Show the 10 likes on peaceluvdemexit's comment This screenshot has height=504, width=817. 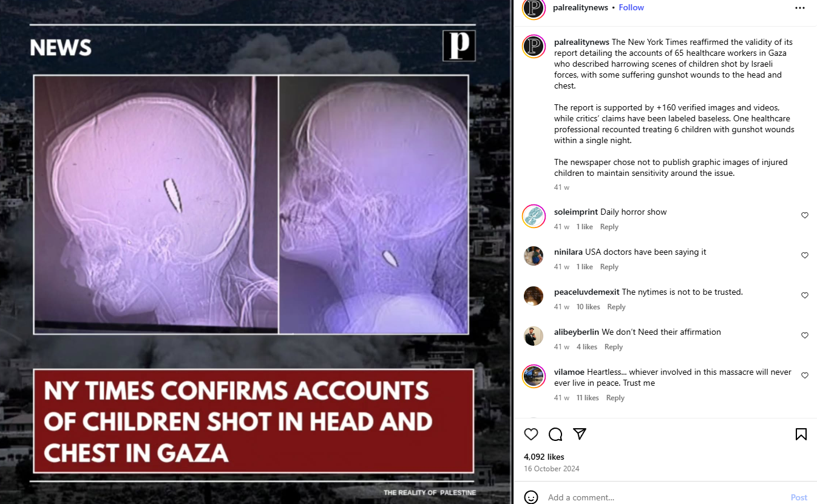[x=588, y=307]
